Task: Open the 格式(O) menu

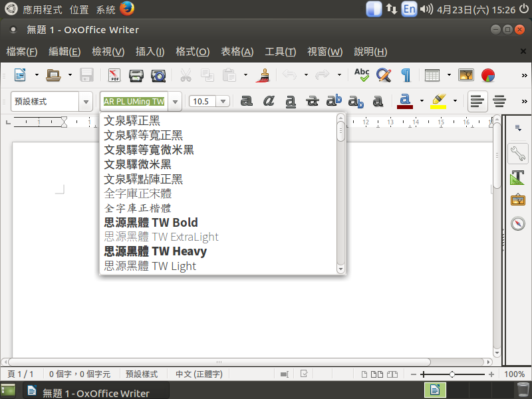Action: (x=192, y=52)
